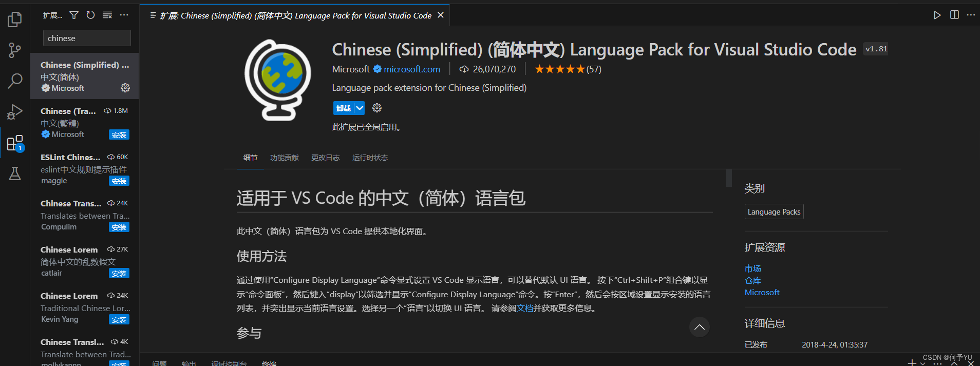Open the Testing flask view
The width and height of the screenshot is (980, 366).
(x=15, y=174)
